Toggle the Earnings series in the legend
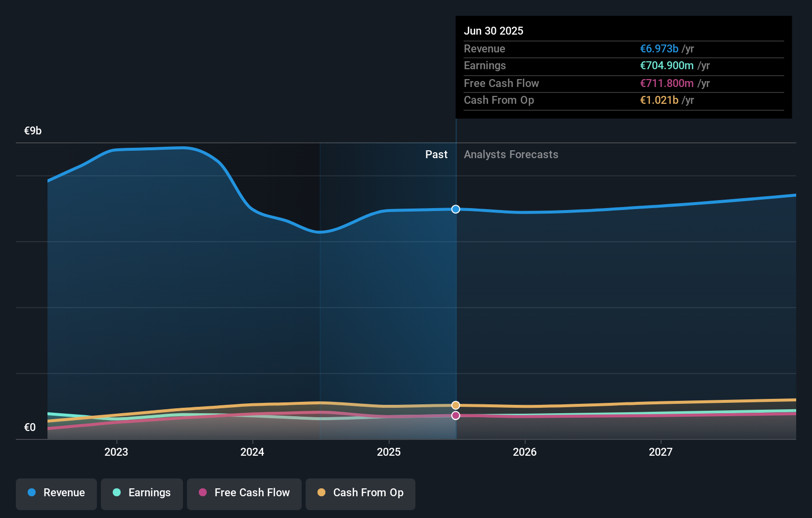Viewport: 812px width, 518px height. [x=141, y=493]
